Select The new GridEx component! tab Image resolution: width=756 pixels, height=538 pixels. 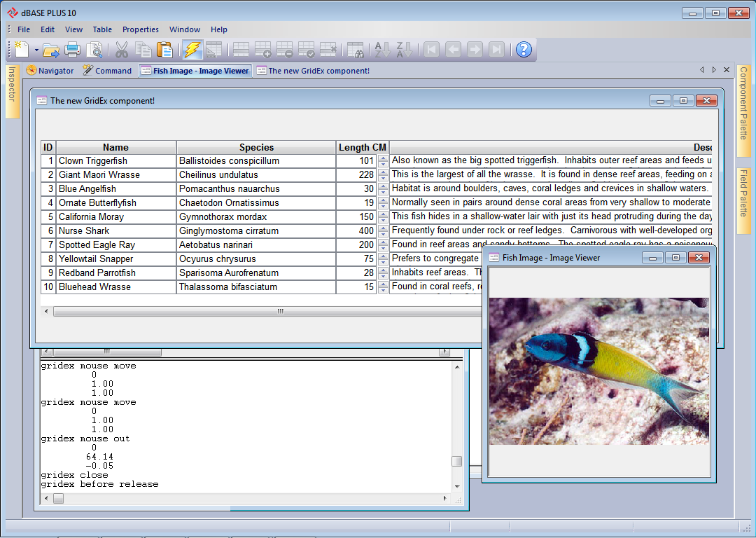click(313, 71)
